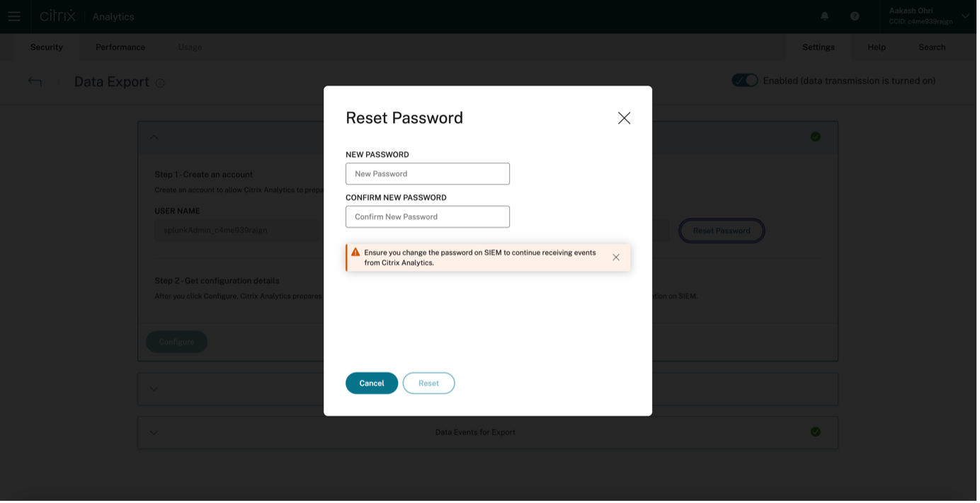This screenshot has height=503, width=980.
Task: Open the Aakash Ohri account dropdown
Action: (964, 16)
